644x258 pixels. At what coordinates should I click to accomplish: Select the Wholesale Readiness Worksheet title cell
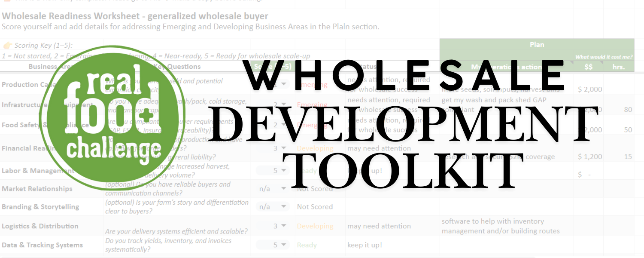point(135,16)
